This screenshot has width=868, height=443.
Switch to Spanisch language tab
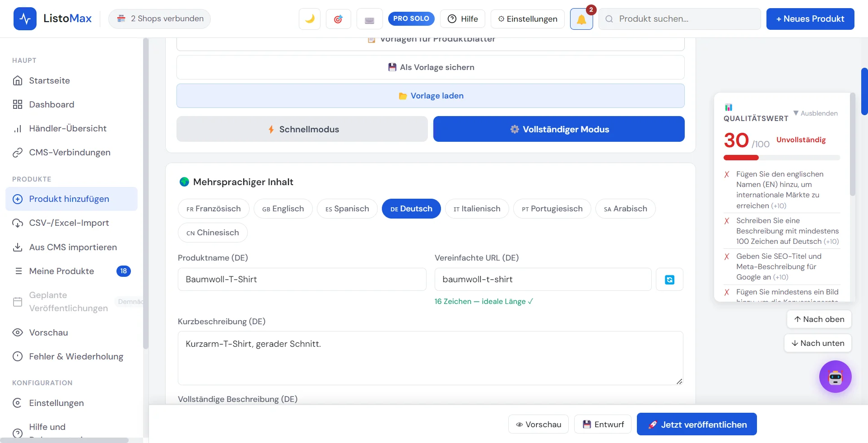tap(347, 209)
